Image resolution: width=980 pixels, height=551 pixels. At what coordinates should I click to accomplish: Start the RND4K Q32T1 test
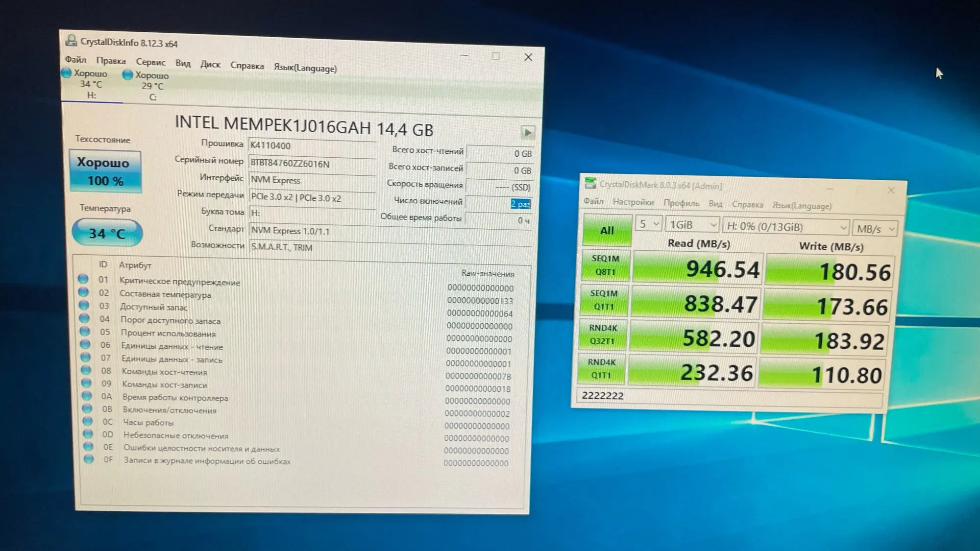(x=603, y=334)
